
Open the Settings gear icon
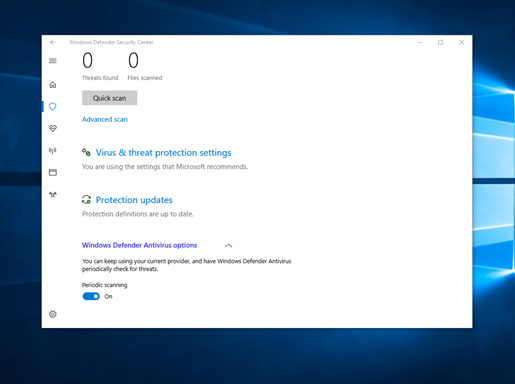[53, 314]
